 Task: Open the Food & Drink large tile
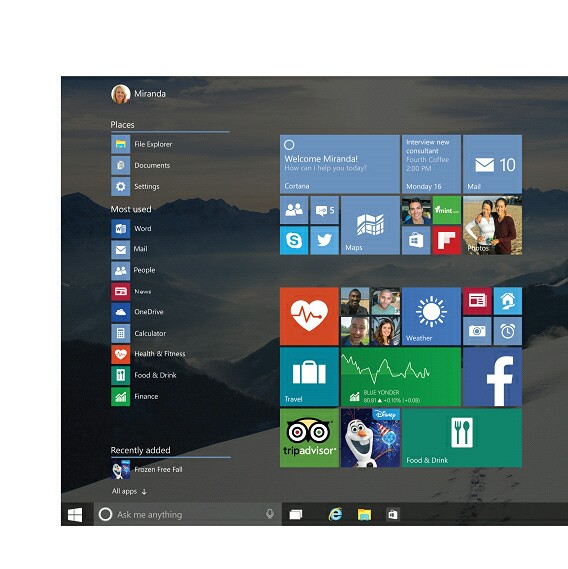tap(462, 438)
